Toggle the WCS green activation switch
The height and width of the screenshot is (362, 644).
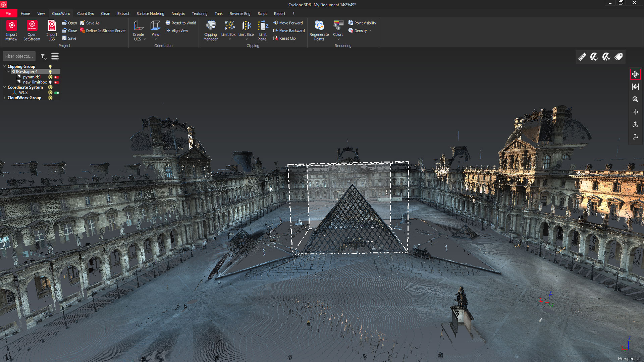(x=57, y=93)
